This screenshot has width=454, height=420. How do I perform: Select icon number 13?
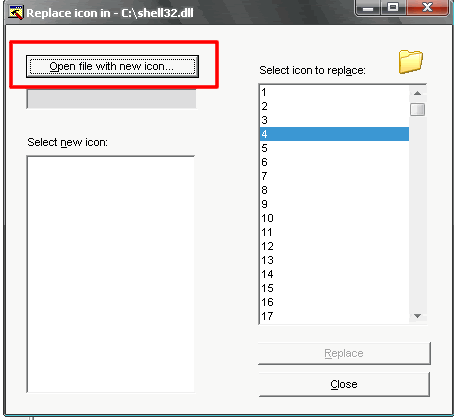[x=334, y=260]
